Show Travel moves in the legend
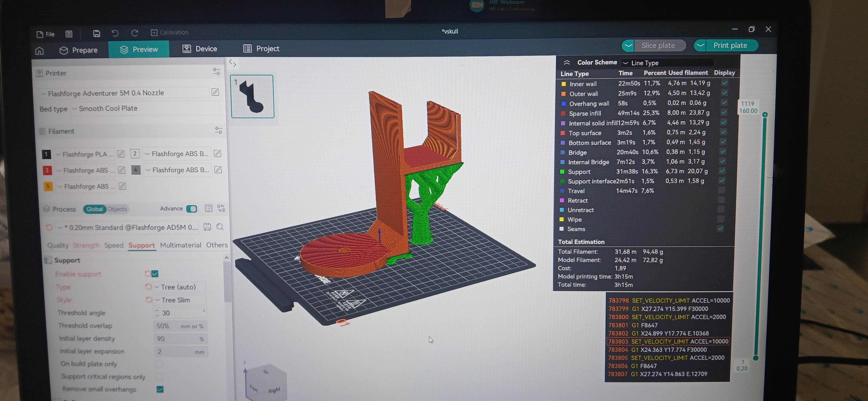The width and height of the screenshot is (868, 401). (x=721, y=190)
